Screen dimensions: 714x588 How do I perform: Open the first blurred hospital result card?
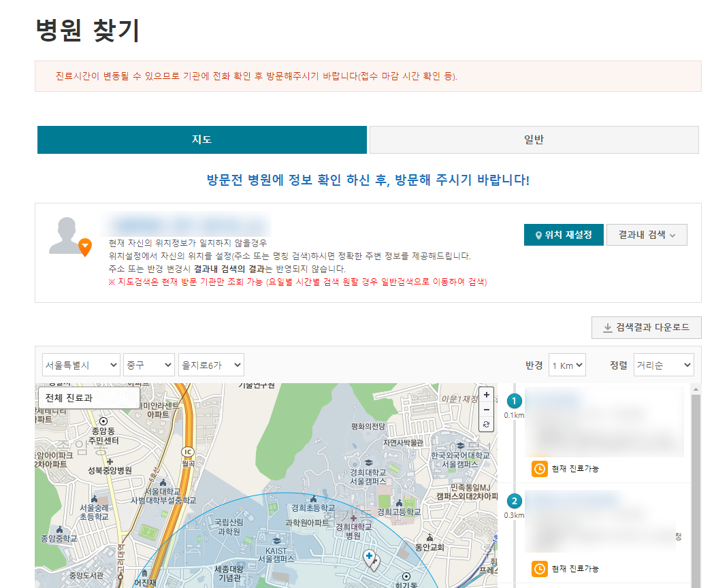point(604,422)
